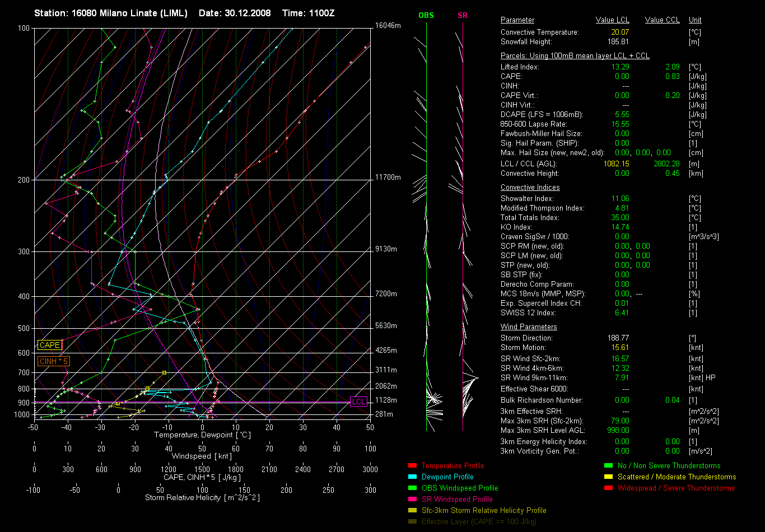Click the magenta SR Windspeed Profile swatch
This screenshot has height=532, width=765.
412,500
